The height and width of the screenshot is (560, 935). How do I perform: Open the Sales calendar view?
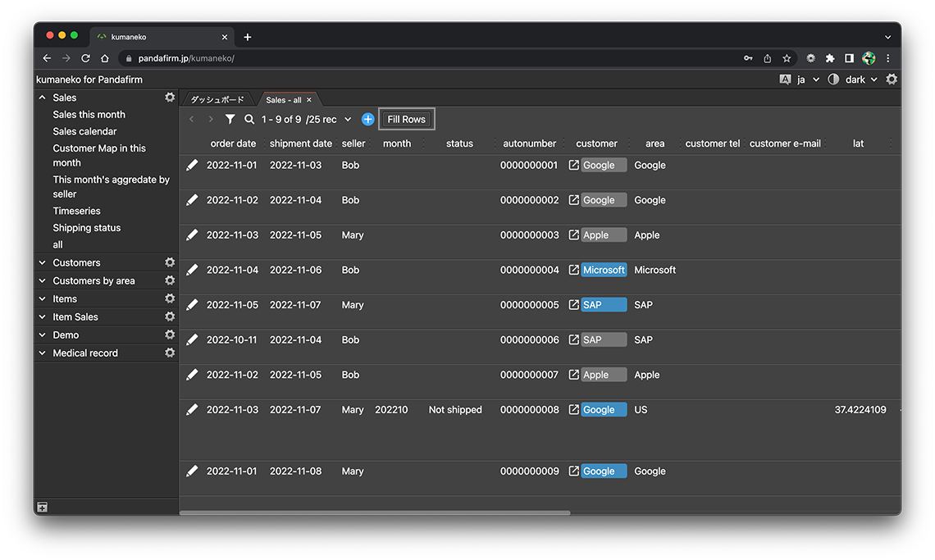(84, 131)
